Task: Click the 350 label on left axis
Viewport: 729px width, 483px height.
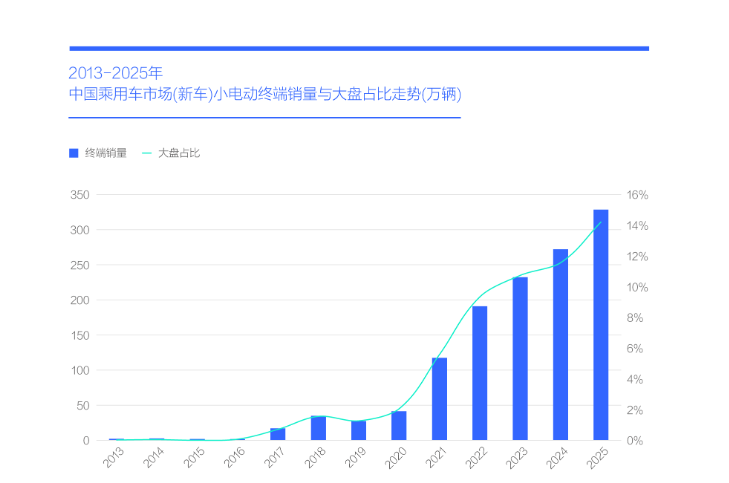Action: [x=81, y=195]
